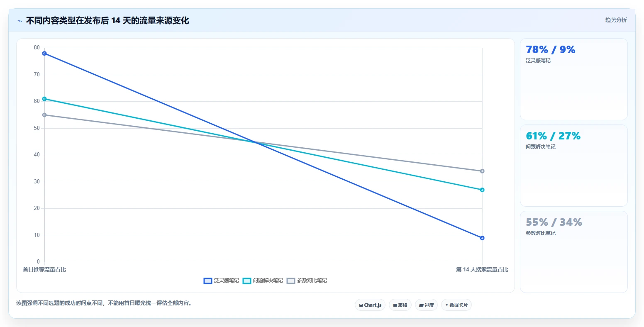Select the 表格 tag chip
This screenshot has width=644, height=327.
400,305
